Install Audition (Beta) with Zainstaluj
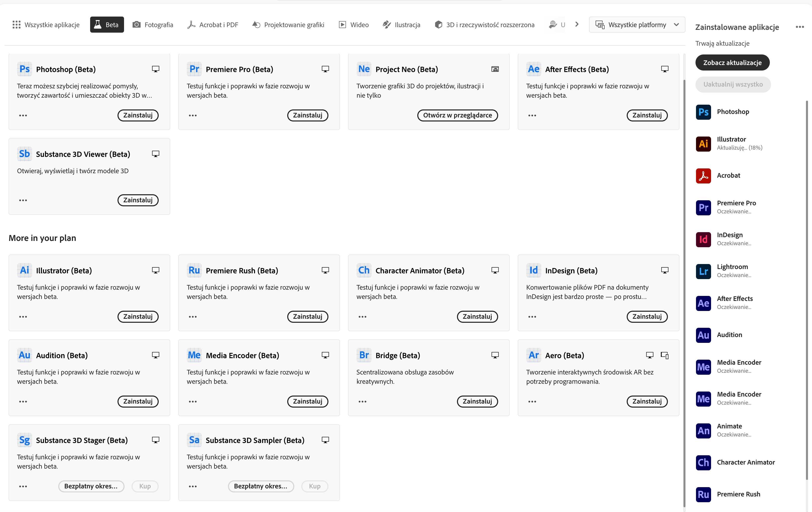The height and width of the screenshot is (512, 812). pos(138,401)
